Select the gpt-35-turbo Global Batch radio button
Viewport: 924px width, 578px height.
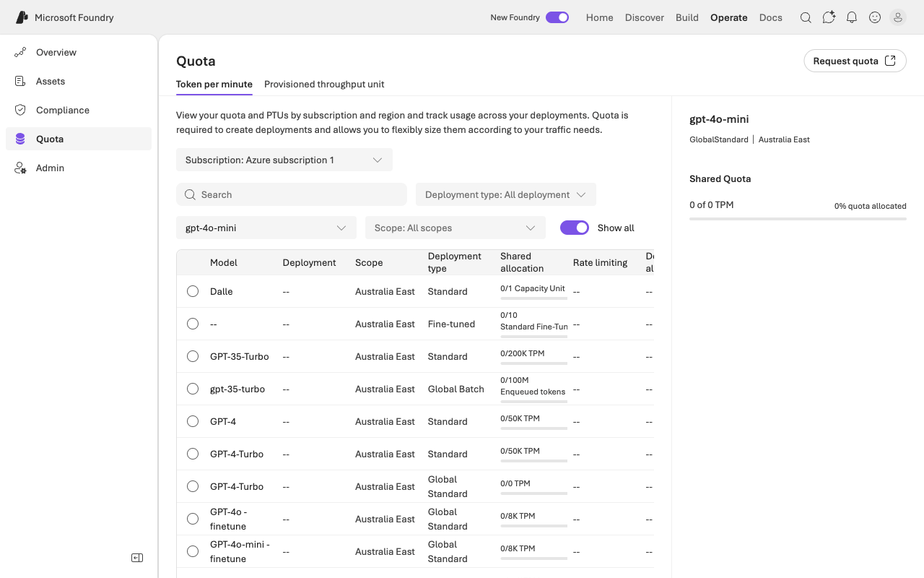[193, 389]
